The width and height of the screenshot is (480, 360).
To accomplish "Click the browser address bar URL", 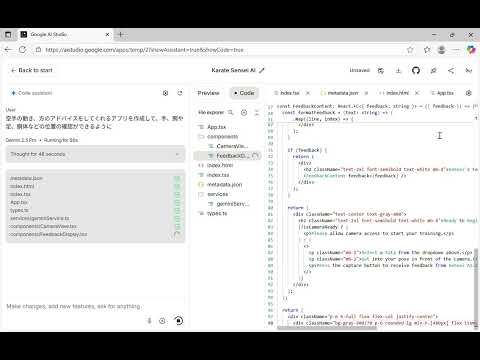I will 144,50.
